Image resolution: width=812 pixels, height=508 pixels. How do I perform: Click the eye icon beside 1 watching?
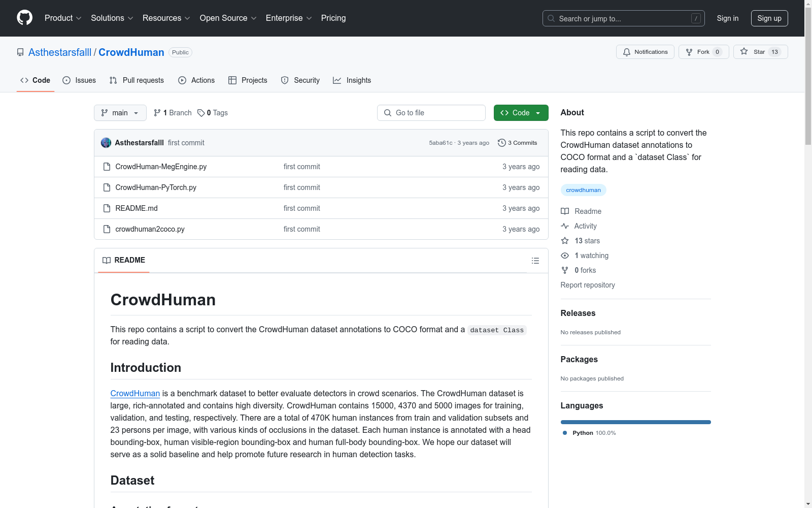tap(565, 256)
